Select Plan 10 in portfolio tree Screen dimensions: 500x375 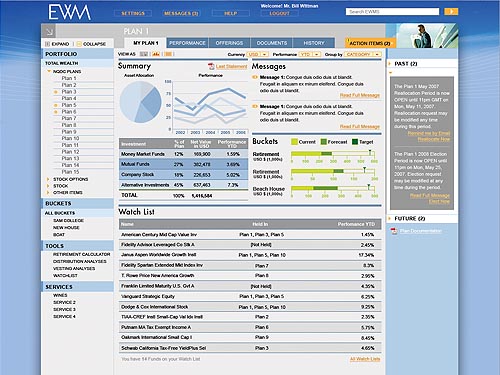click(x=70, y=138)
